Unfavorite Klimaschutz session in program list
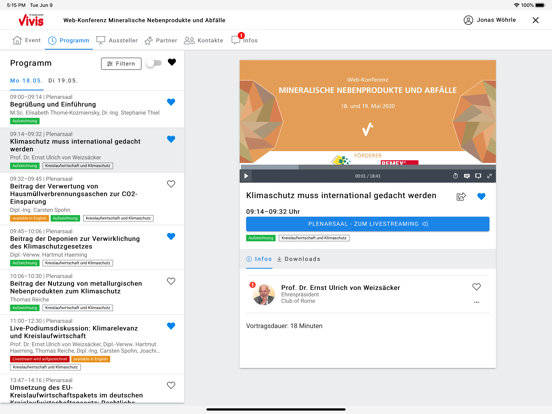 pyautogui.click(x=171, y=139)
